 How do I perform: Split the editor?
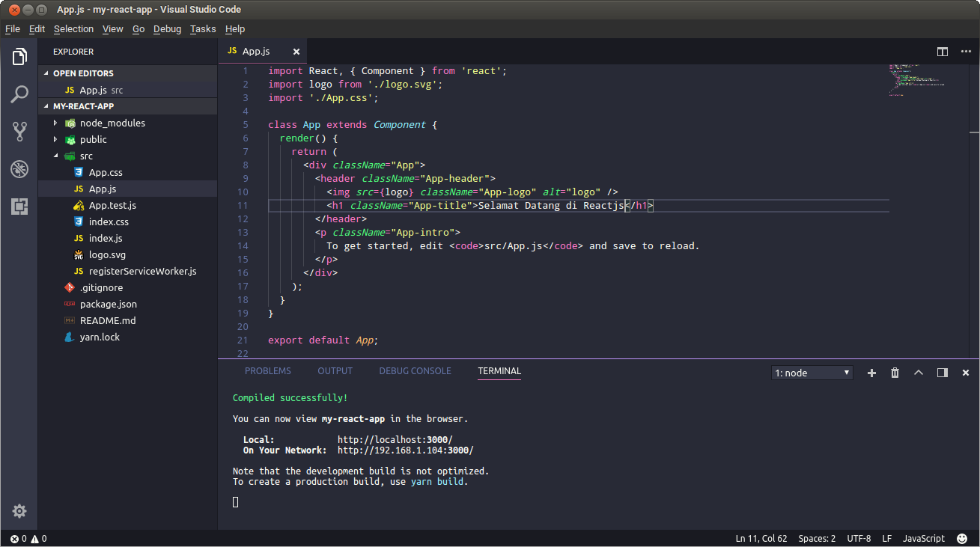[x=942, y=52]
